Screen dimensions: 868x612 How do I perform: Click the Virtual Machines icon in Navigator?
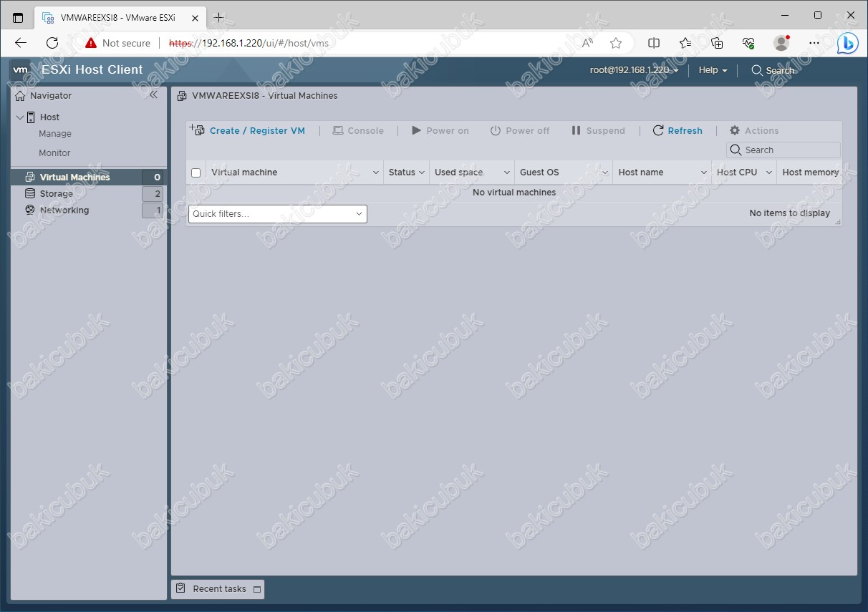point(30,177)
